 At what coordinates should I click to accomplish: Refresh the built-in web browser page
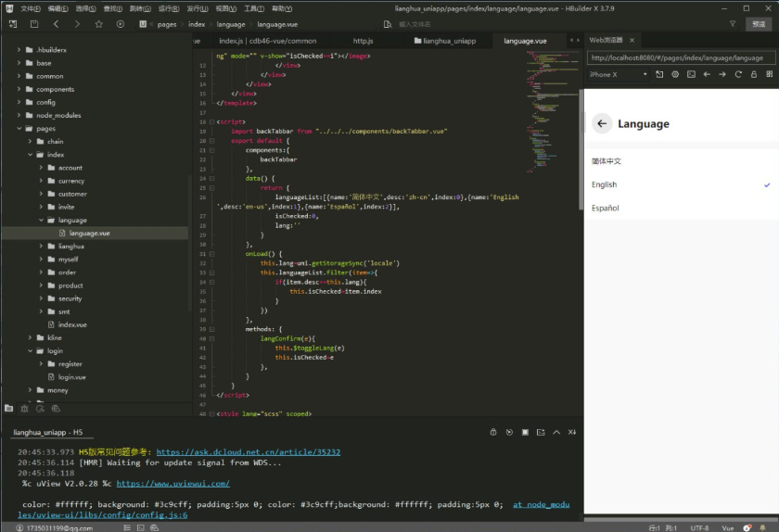[x=738, y=74]
